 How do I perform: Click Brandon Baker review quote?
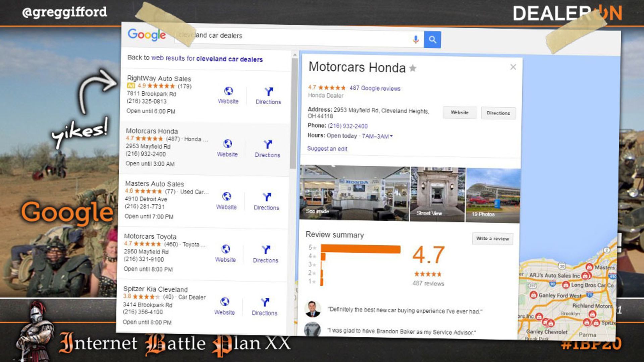tap(401, 331)
